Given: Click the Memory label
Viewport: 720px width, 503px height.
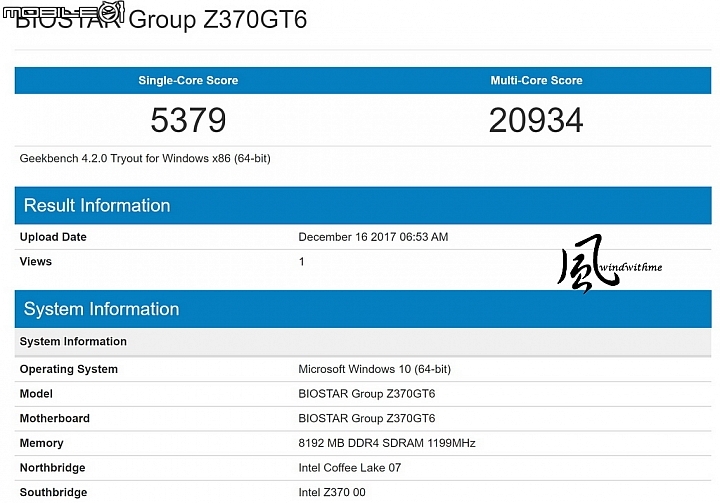Looking at the screenshot, I should click(42, 443).
